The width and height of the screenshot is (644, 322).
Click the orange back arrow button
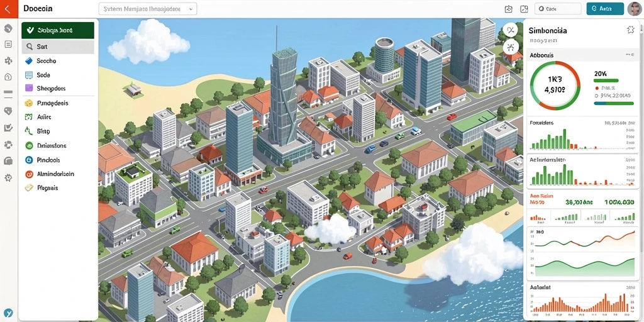(9, 9)
